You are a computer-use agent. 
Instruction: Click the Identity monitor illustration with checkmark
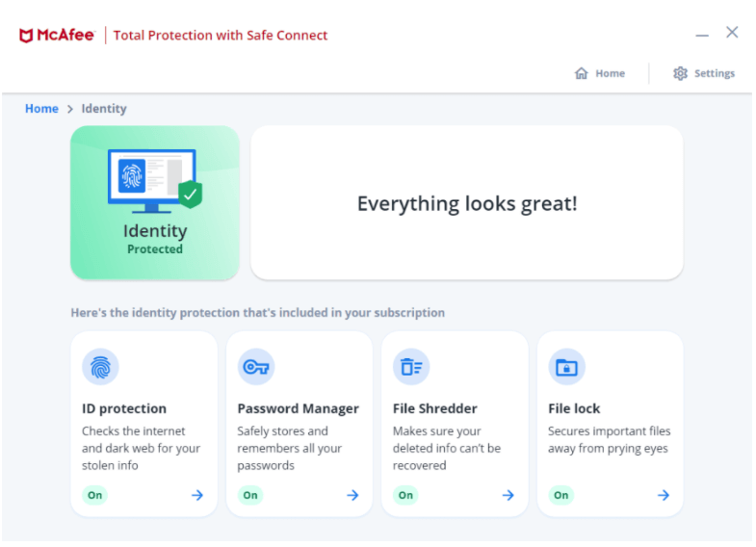[x=155, y=181]
